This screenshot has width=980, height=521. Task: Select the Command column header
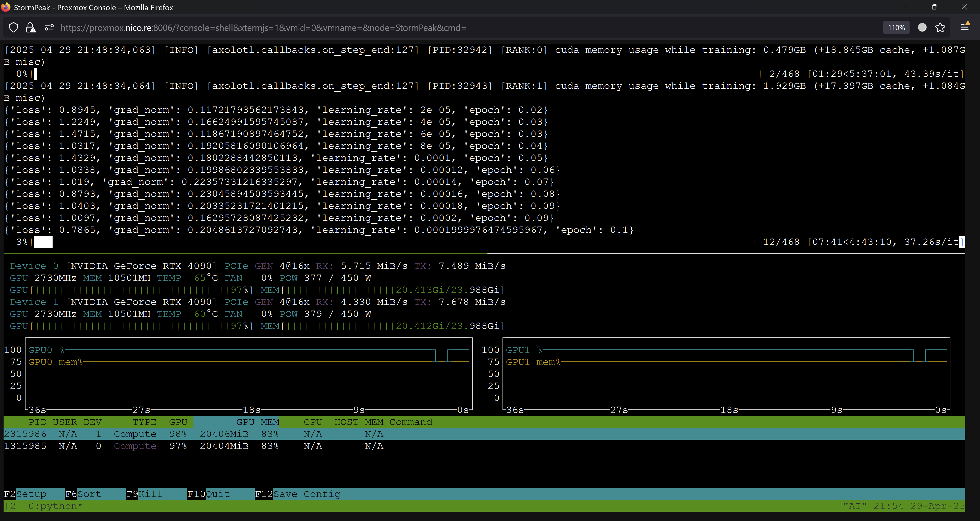click(x=411, y=422)
